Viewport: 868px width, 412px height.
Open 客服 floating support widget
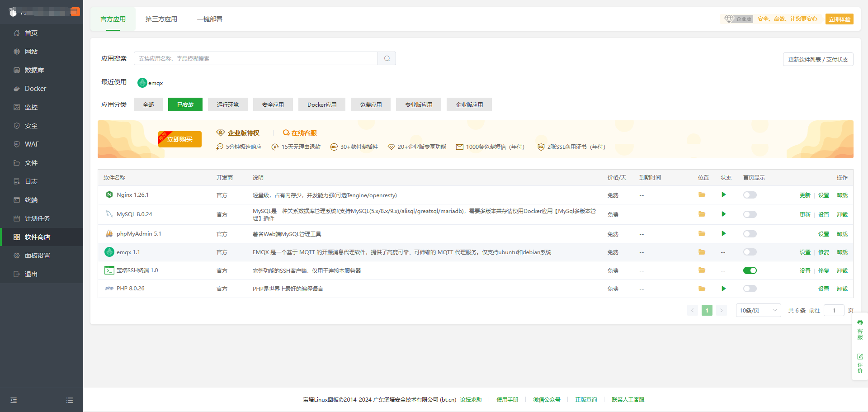(860, 330)
